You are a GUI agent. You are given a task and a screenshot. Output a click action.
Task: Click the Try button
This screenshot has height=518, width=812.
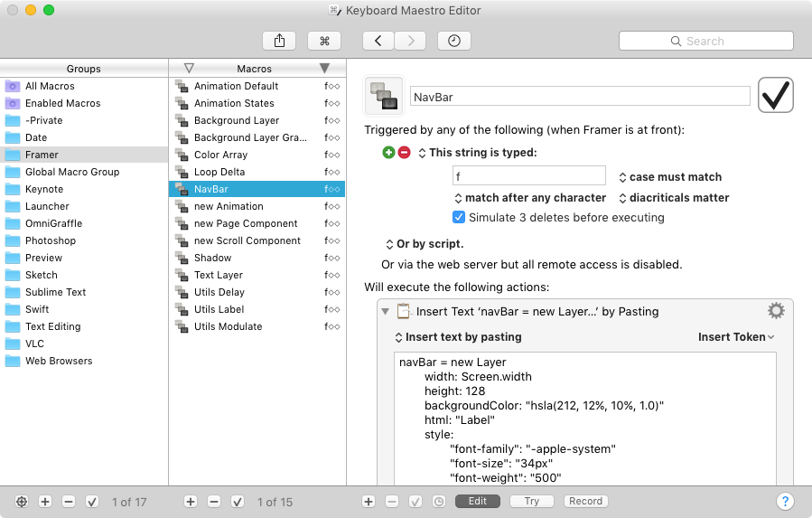tap(532, 501)
